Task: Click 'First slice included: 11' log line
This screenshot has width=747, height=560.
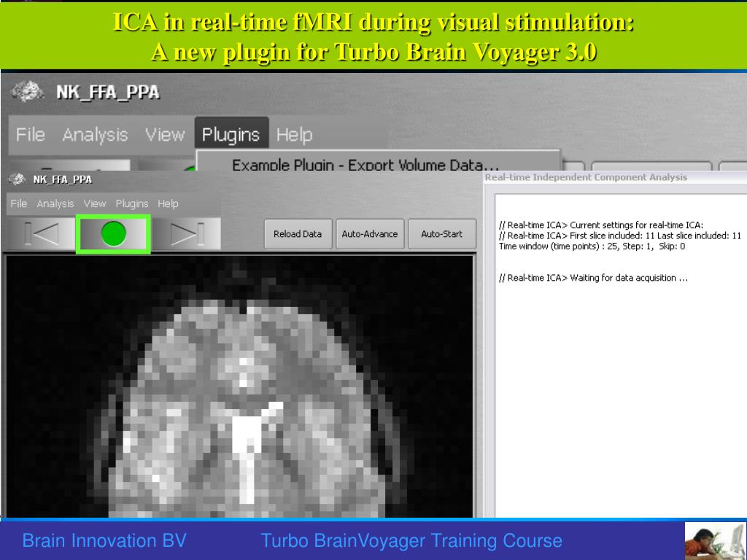Action: coord(620,236)
